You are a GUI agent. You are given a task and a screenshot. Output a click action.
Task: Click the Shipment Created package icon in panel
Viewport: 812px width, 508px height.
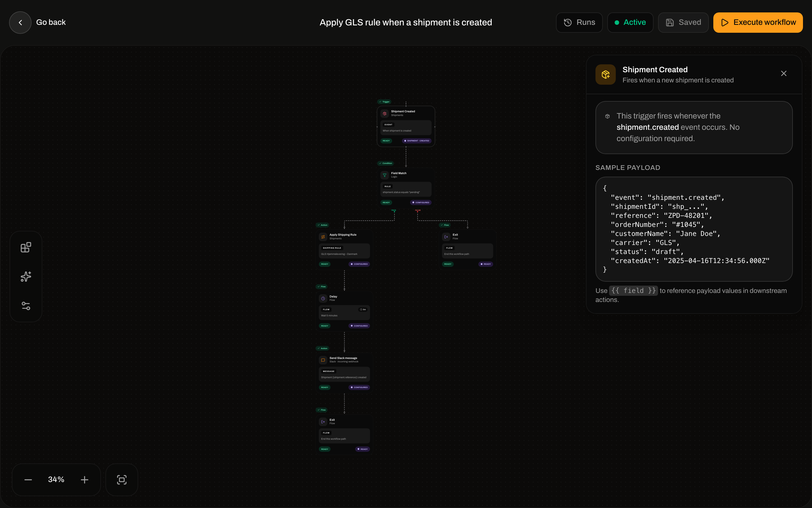[x=605, y=75]
